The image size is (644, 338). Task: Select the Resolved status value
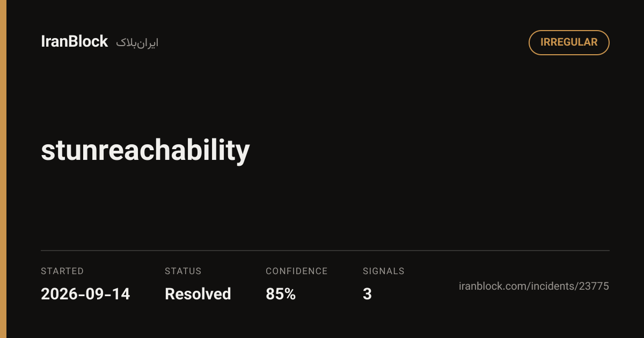(x=198, y=294)
